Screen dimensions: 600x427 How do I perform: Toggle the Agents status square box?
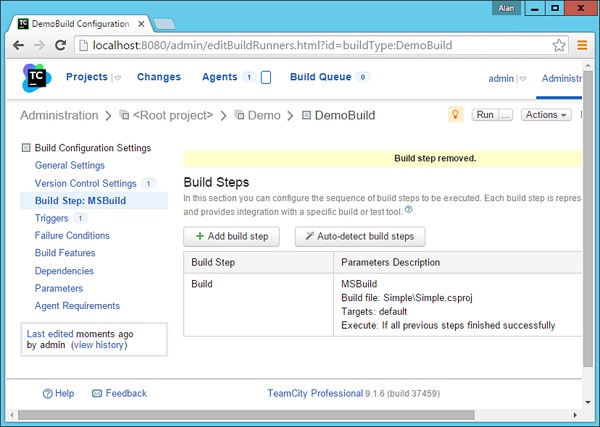tap(266, 78)
